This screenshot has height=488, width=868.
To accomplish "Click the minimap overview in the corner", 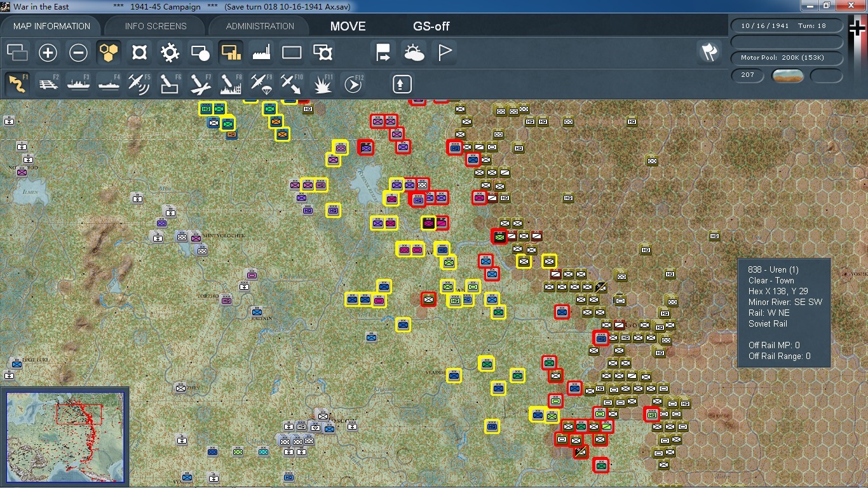I will click(65, 437).
